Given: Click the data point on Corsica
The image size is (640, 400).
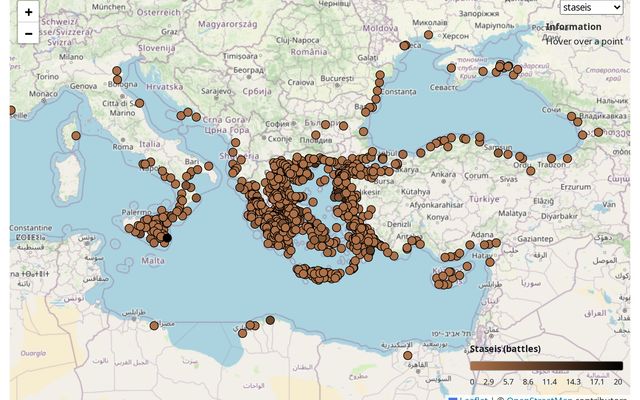Looking at the screenshot, I should point(76,135).
